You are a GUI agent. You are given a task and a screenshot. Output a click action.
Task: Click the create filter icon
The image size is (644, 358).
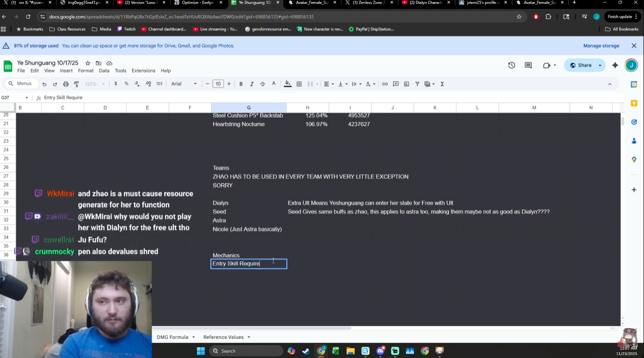(x=417, y=84)
